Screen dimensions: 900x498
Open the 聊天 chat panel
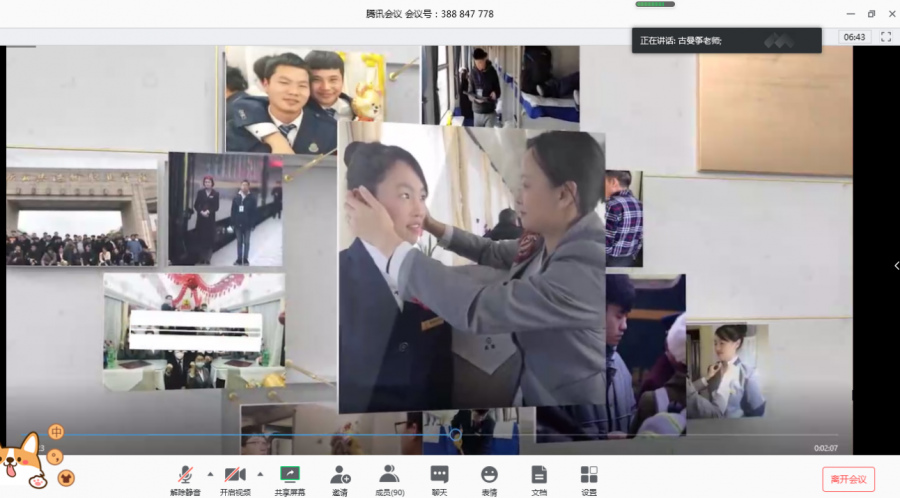[x=439, y=478]
